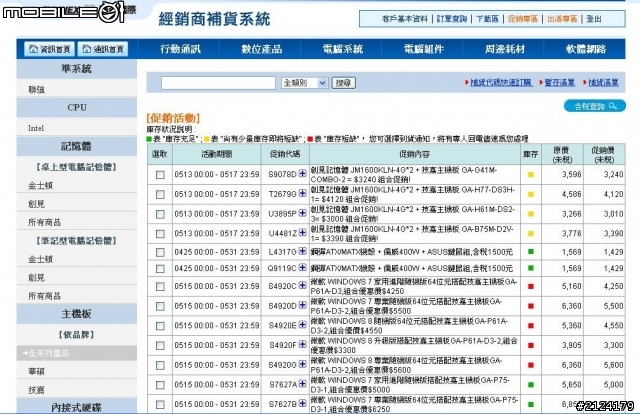Image resolution: width=640 pixels, height=414 pixels.
Task: Click the plus icon next to S4920D
Action: tap(302, 305)
